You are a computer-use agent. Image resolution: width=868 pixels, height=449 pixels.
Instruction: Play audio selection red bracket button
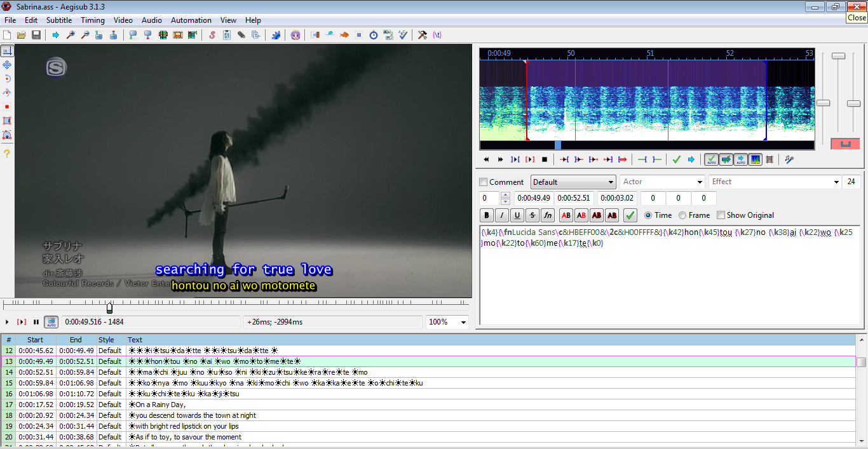[x=529, y=159]
